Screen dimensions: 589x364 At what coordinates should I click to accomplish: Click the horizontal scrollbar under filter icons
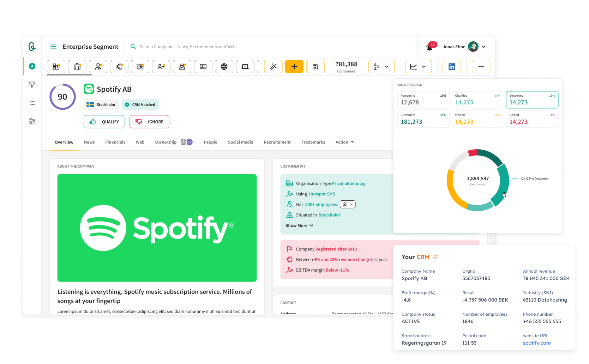click(x=70, y=75)
